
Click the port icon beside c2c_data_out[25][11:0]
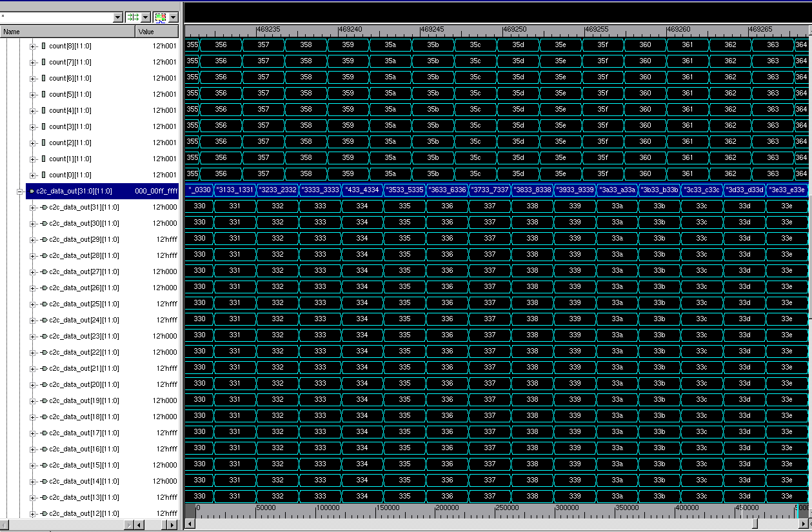(x=45, y=304)
